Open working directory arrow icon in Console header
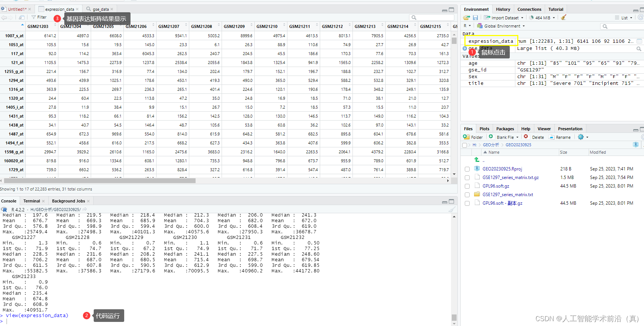The width and height of the screenshot is (644, 326). click(85, 210)
